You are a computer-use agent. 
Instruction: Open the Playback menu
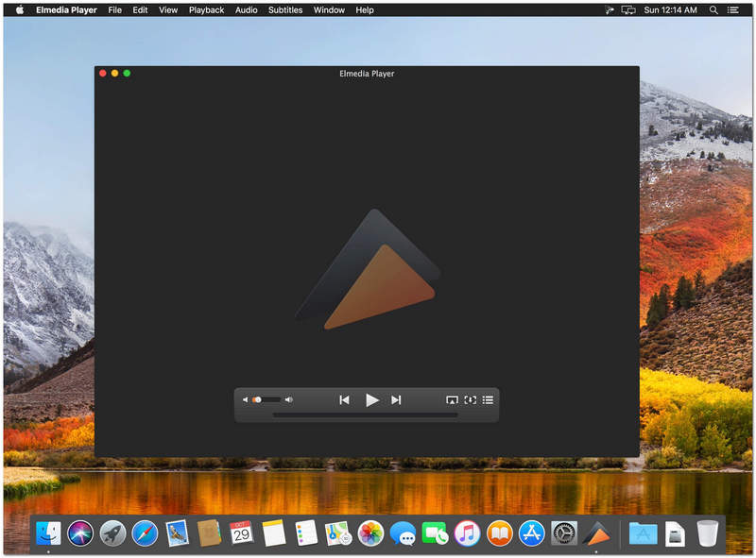click(x=206, y=10)
